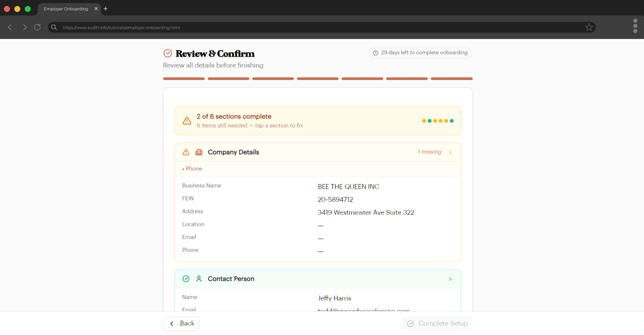
Task: Open the browser options menu with vertical dots
Action: click(635, 26)
